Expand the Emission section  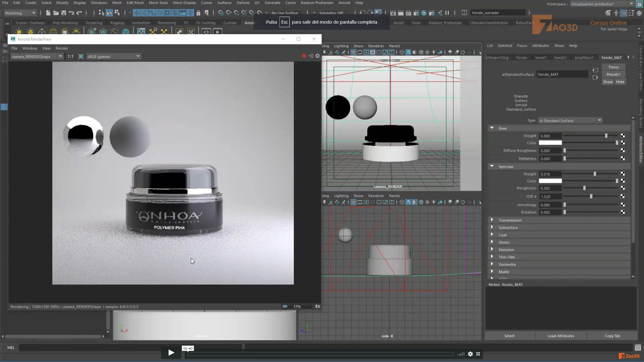(492, 249)
